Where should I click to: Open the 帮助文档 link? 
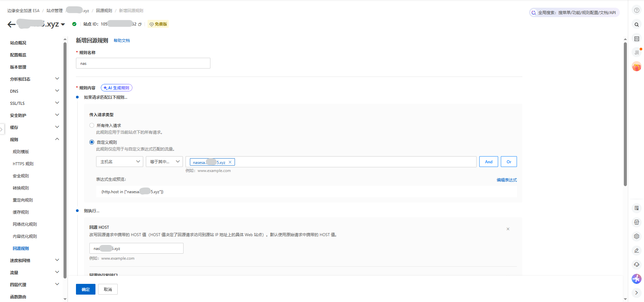(x=122, y=40)
